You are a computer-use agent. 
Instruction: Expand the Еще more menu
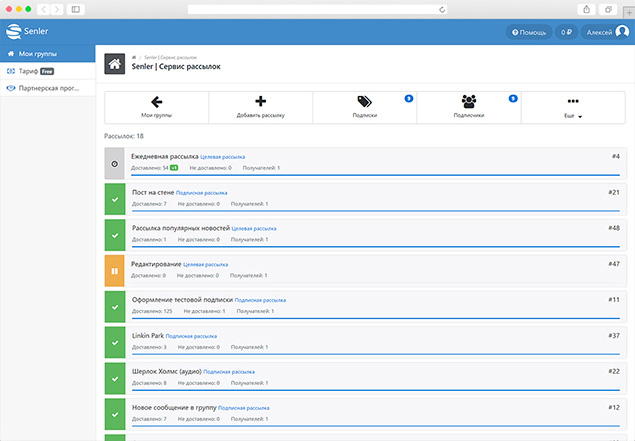tap(573, 107)
